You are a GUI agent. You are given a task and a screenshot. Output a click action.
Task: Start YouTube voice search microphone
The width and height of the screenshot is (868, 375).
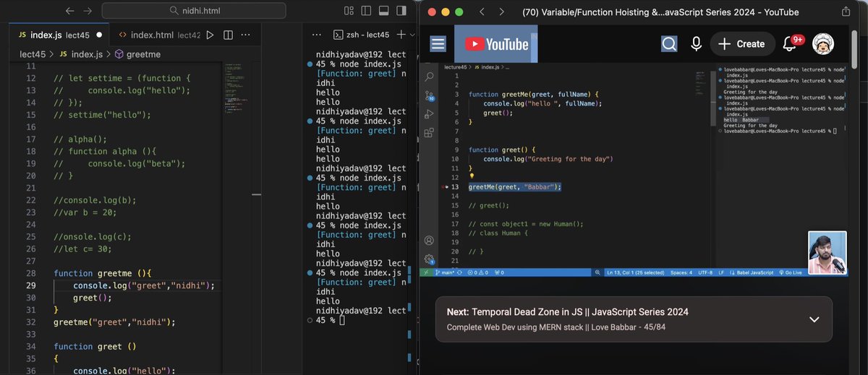[x=696, y=44]
